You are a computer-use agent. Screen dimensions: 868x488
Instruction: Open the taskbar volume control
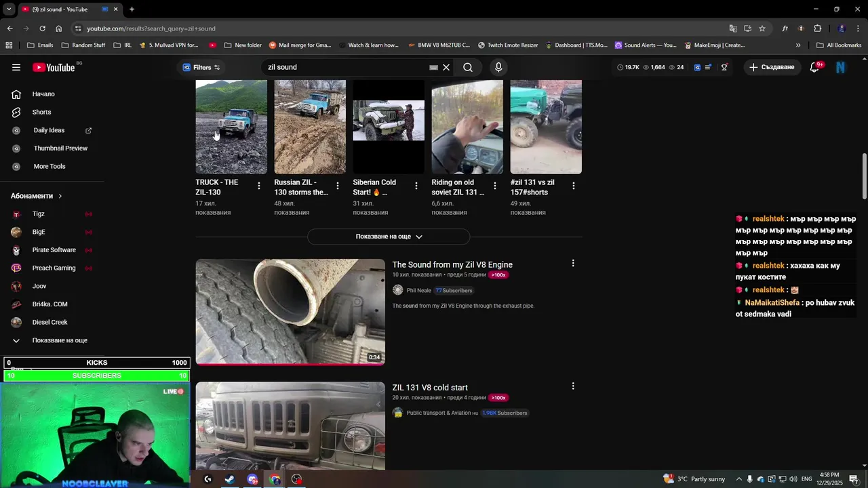pyautogui.click(x=793, y=479)
